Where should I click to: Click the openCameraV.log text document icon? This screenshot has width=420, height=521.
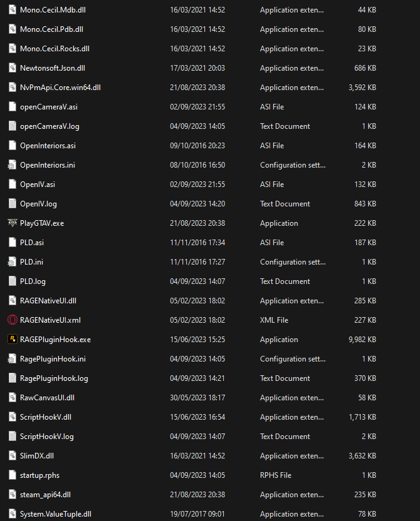(12, 126)
